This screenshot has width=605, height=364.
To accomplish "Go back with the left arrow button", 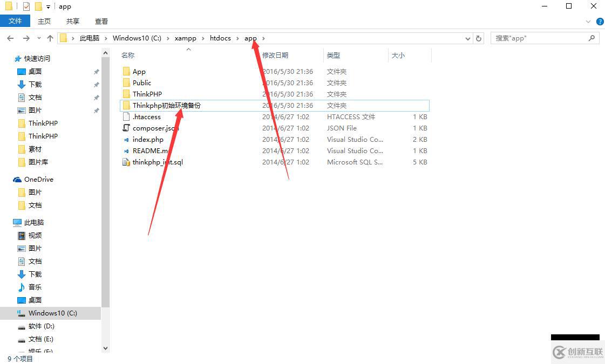I will tap(10, 38).
